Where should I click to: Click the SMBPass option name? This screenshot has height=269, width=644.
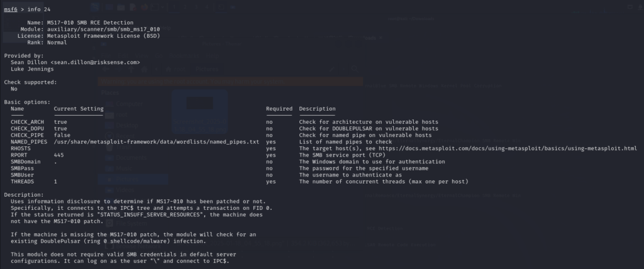(22, 168)
